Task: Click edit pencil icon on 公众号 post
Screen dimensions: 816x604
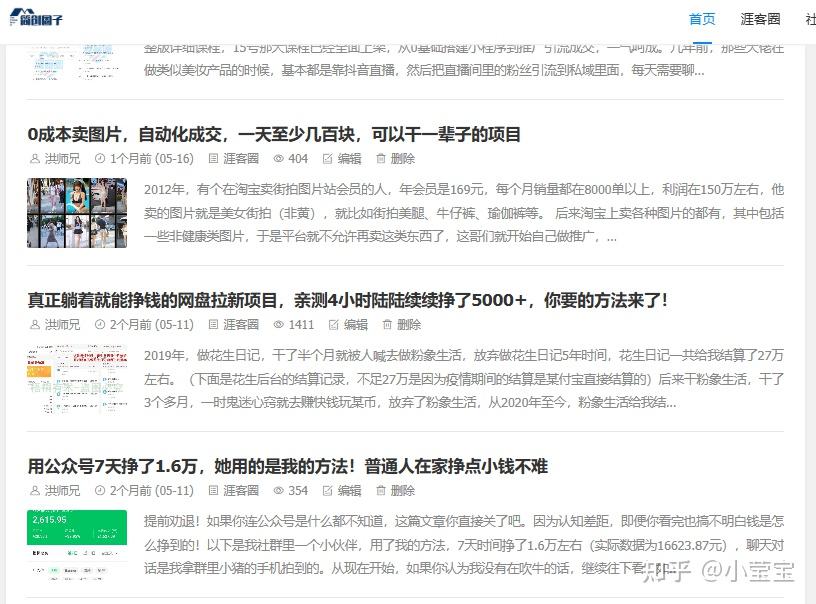Action: (x=327, y=491)
